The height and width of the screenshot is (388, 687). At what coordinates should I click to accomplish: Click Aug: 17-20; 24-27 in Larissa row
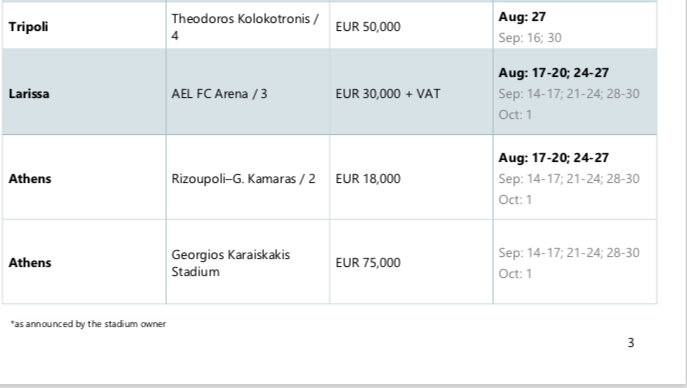(x=554, y=73)
